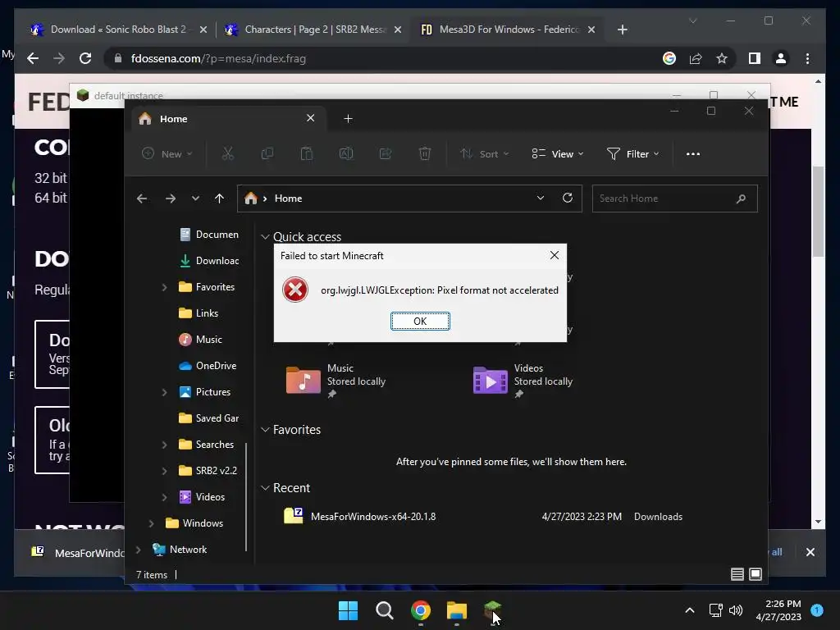Image resolution: width=840 pixels, height=630 pixels.
Task: Expand the Network tree node
Action: pos(138,550)
